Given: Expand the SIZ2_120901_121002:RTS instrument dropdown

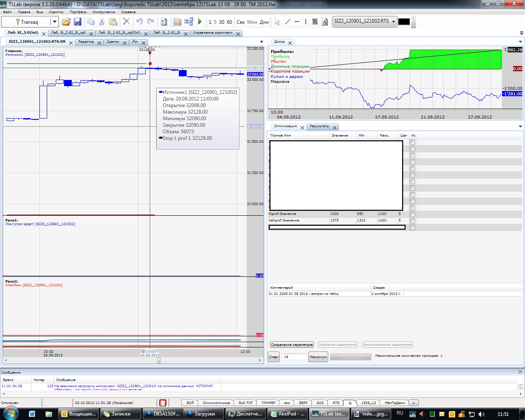Looking at the screenshot, I should point(393,21).
